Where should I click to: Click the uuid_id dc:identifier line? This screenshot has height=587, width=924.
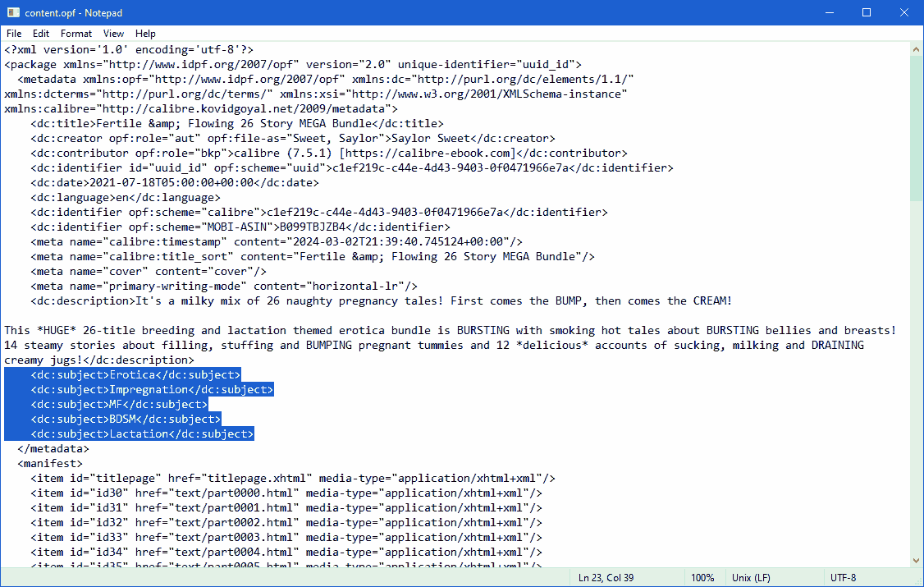tap(352, 168)
